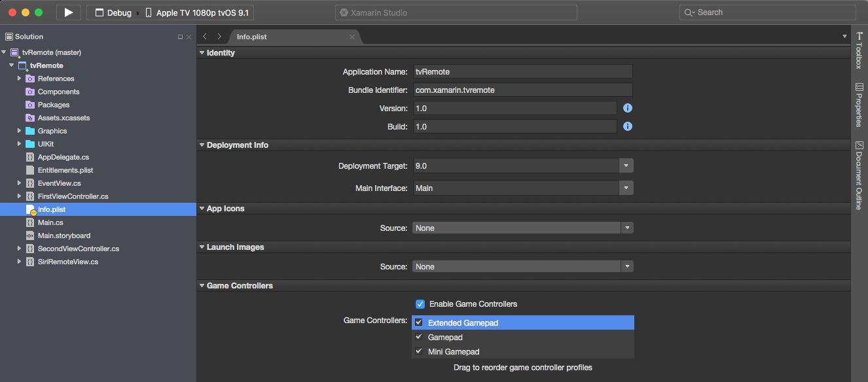
Task: Open the App Icons Source dropdown
Action: [x=626, y=228]
